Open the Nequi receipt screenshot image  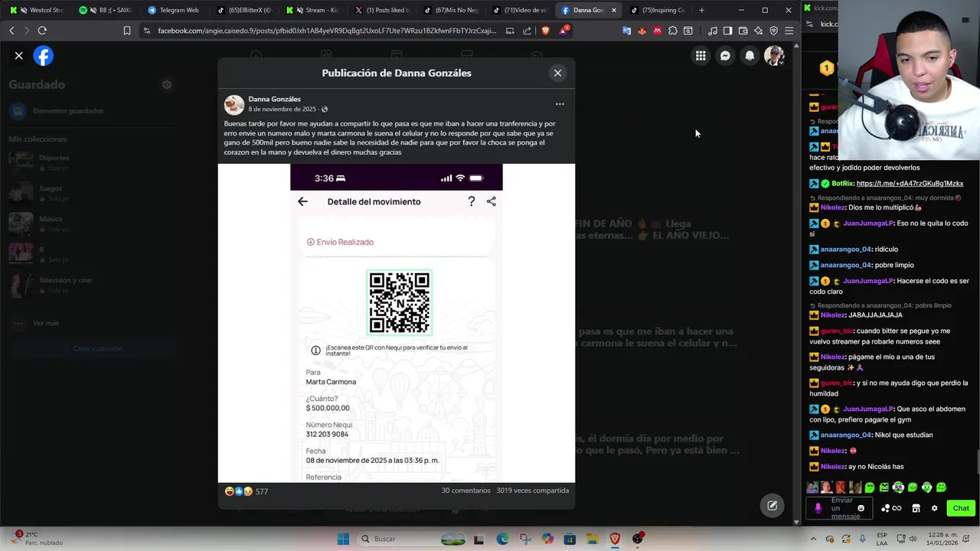tap(397, 323)
